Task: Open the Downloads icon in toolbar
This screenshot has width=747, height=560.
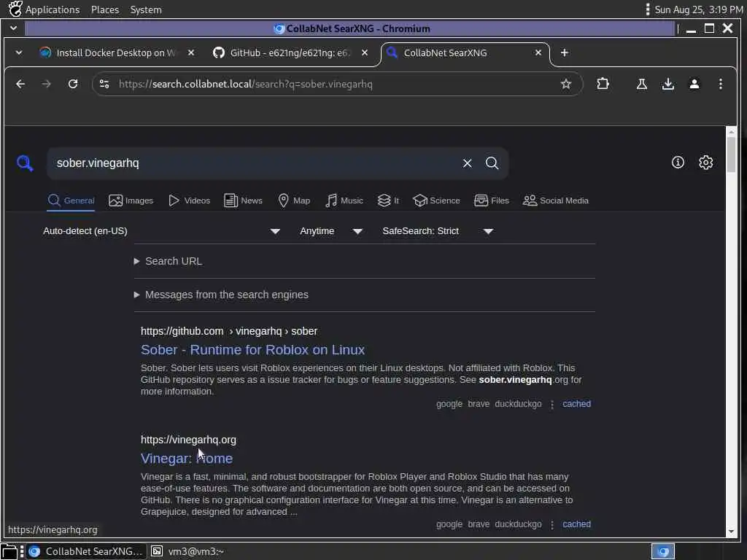Action: 668,85
